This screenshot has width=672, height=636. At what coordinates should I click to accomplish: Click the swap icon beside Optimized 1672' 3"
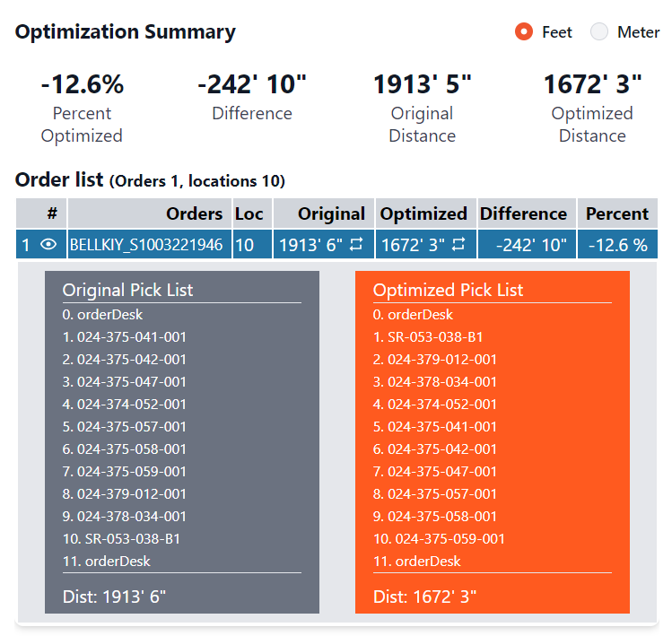[x=458, y=245]
